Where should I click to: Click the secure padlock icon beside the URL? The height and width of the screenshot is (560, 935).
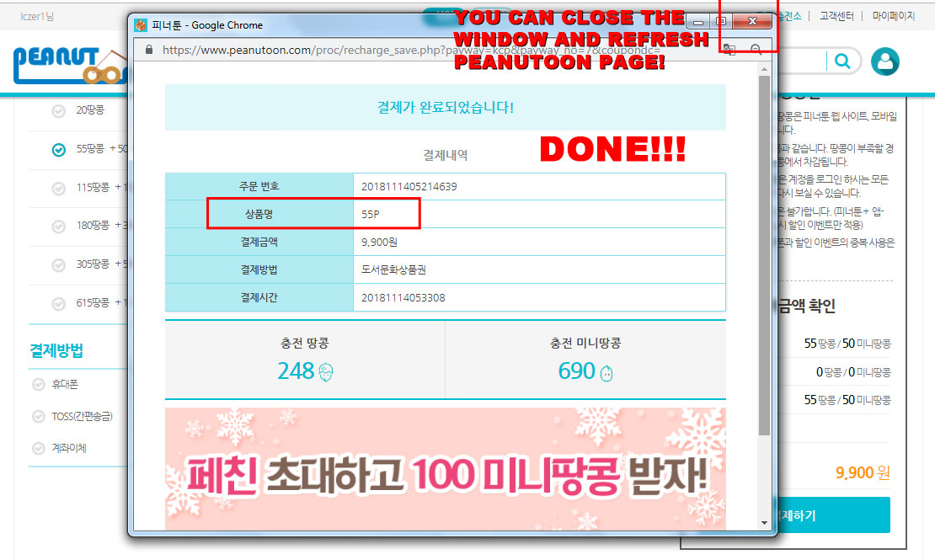coord(149,50)
